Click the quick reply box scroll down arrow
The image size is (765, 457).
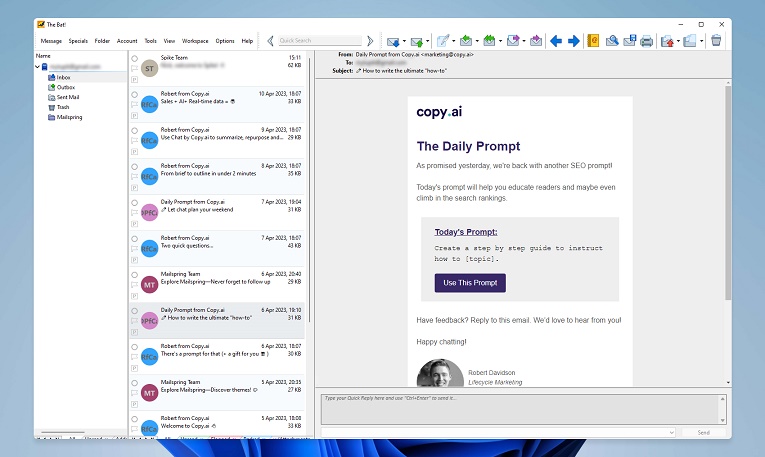pos(723,420)
